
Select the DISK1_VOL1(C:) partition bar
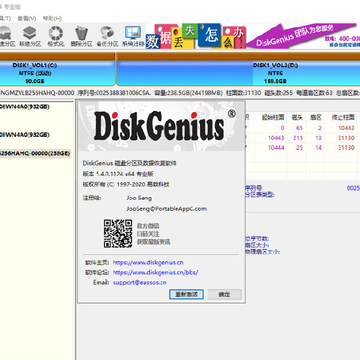coord(57,73)
